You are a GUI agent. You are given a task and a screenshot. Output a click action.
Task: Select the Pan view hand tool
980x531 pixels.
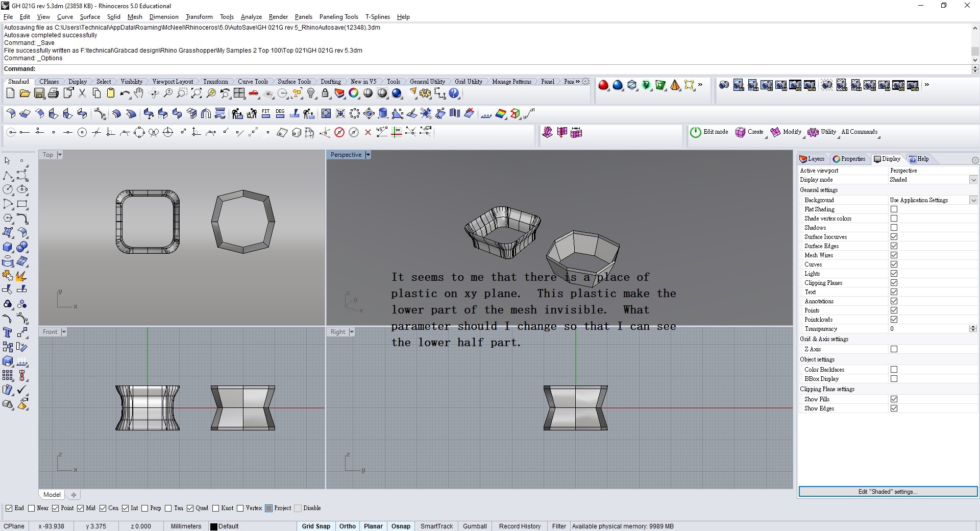tap(139, 93)
